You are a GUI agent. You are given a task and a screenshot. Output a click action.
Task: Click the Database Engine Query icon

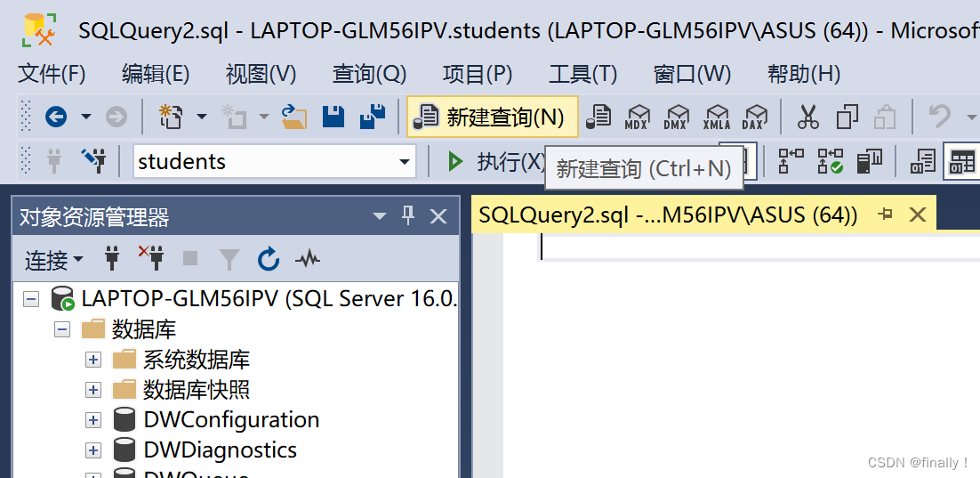click(x=598, y=117)
